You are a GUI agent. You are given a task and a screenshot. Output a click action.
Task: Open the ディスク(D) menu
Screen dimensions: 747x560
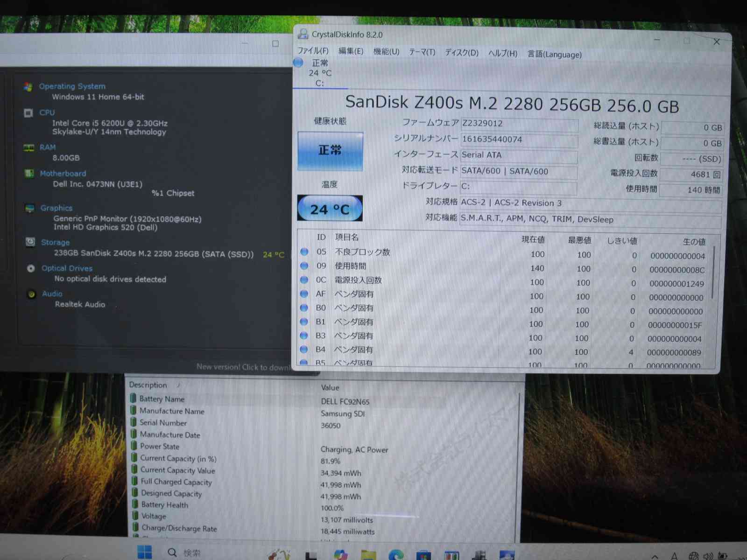tap(461, 53)
